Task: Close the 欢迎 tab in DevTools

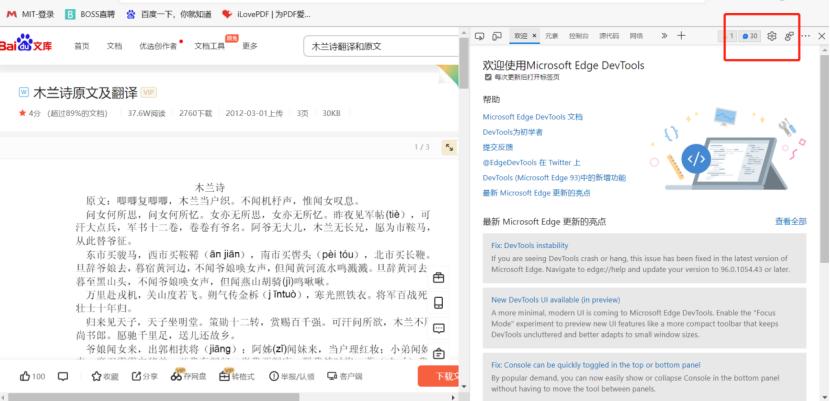Action: [534, 36]
